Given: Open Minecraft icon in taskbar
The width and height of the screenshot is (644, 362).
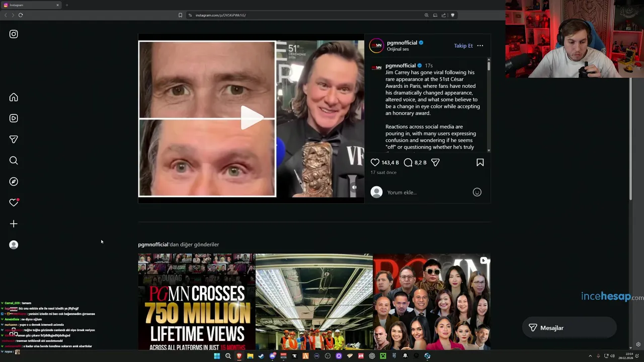Looking at the screenshot, I should click(383, 356).
